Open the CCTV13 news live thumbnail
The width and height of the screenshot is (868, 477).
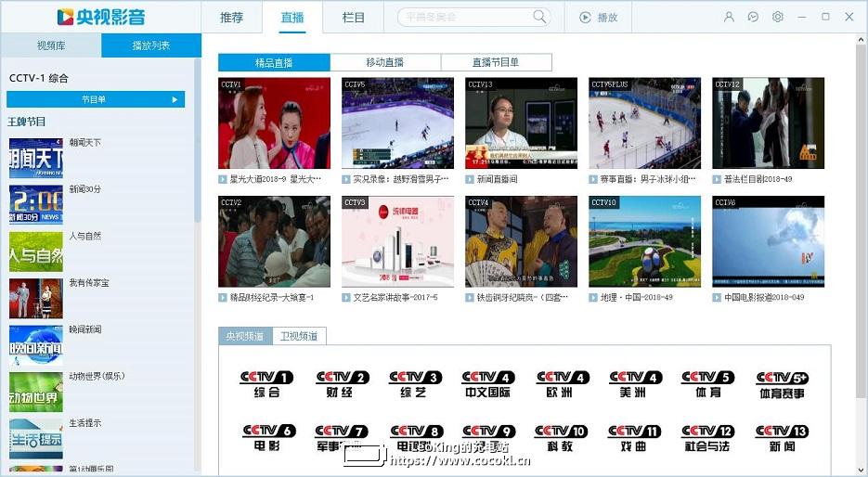(521, 122)
